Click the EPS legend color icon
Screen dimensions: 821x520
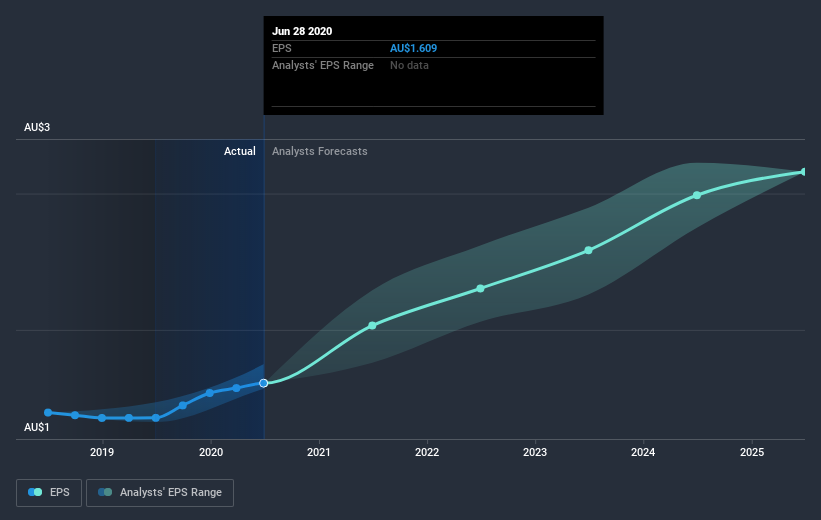(x=35, y=492)
